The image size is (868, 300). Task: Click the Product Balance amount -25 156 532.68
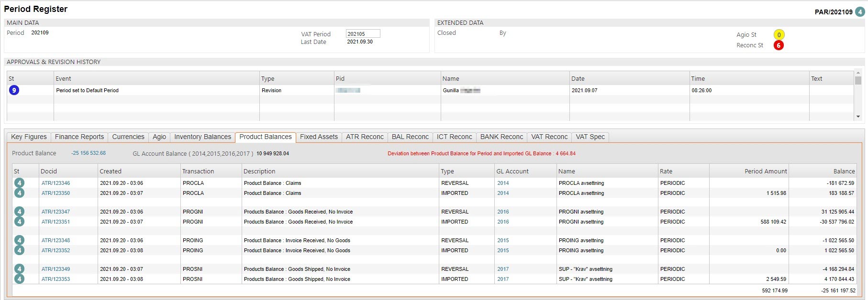pyautogui.click(x=89, y=153)
